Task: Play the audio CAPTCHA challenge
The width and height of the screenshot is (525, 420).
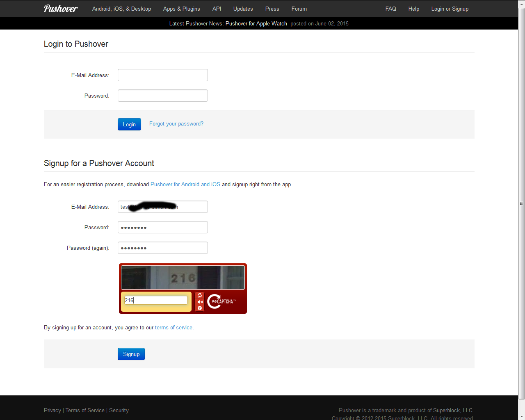Action: click(200, 302)
